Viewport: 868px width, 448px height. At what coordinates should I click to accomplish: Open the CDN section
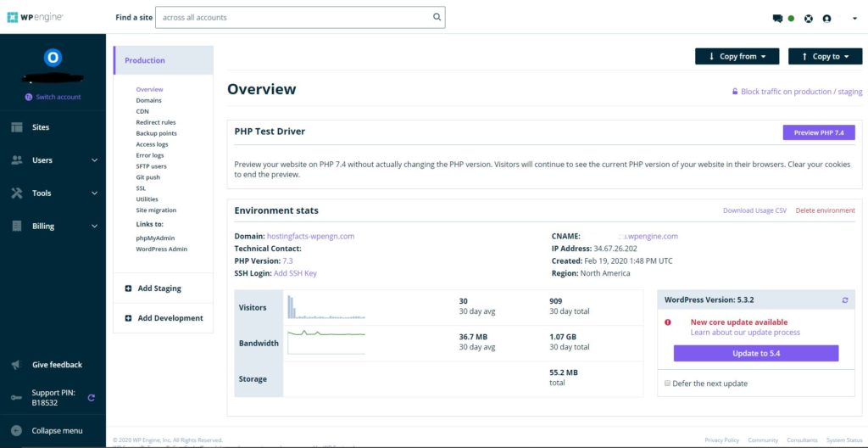(x=142, y=111)
